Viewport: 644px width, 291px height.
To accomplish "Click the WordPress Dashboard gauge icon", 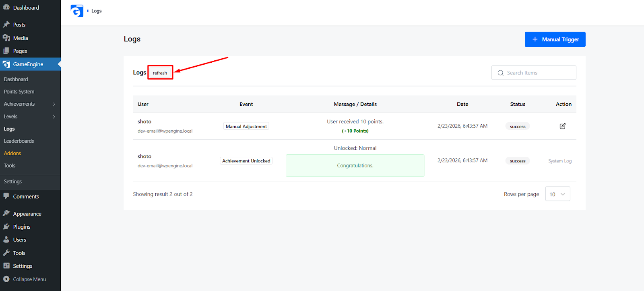I will coord(6,7).
